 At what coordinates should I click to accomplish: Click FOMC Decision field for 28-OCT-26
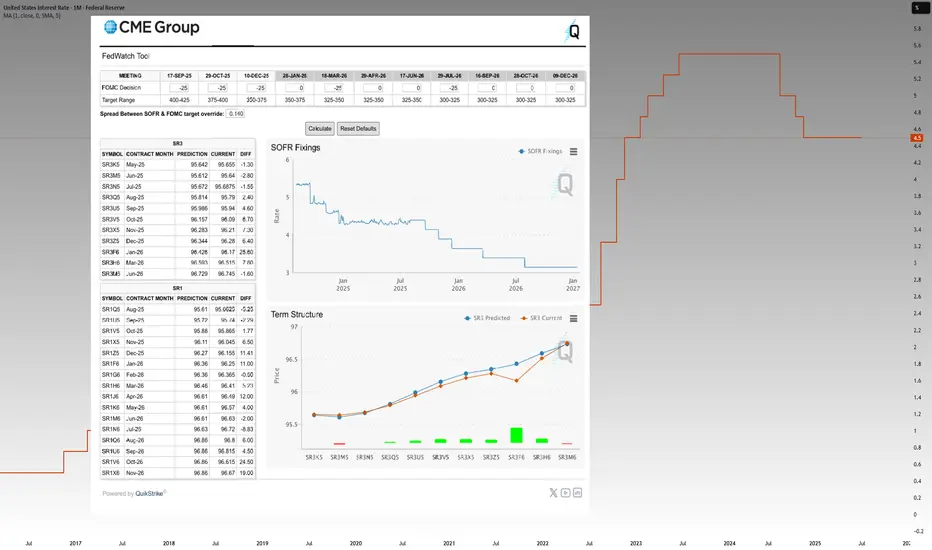click(x=525, y=87)
